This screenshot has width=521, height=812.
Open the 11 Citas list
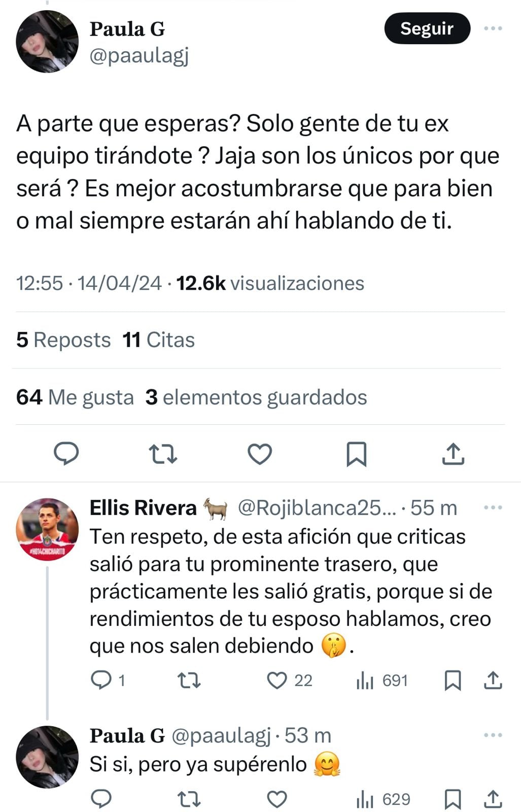coord(158,340)
